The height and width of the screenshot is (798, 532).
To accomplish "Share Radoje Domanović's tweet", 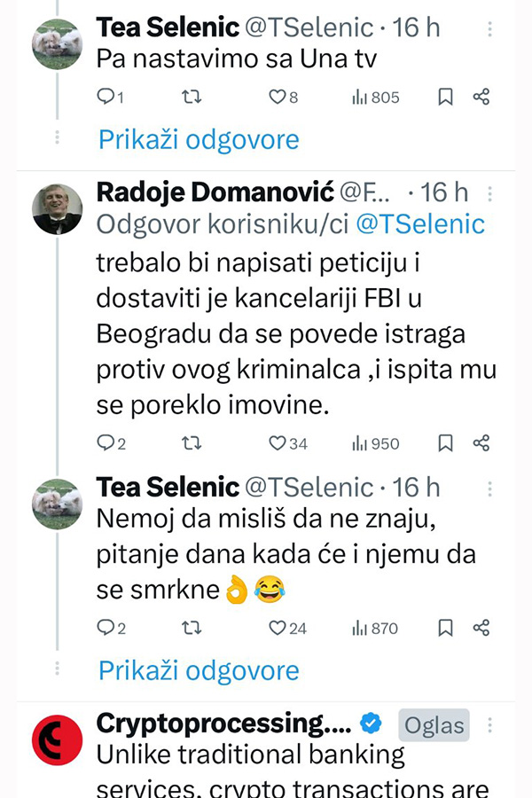I will [x=481, y=443].
